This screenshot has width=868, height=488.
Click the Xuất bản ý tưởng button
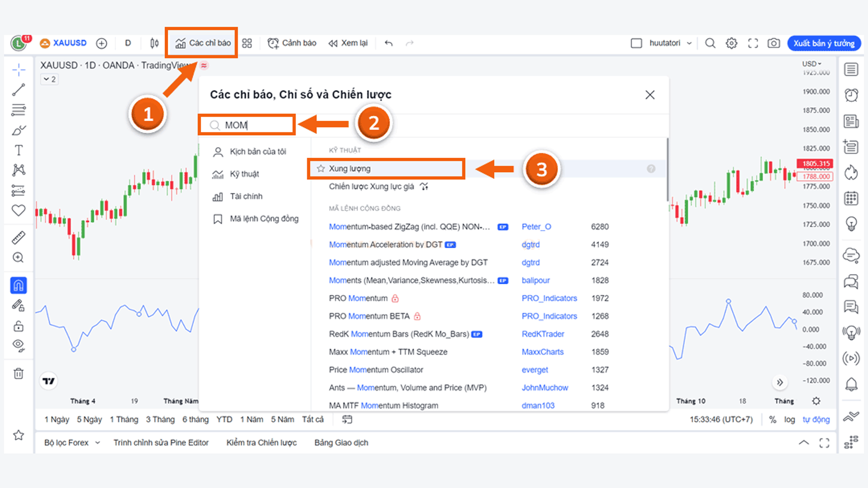(824, 43)
